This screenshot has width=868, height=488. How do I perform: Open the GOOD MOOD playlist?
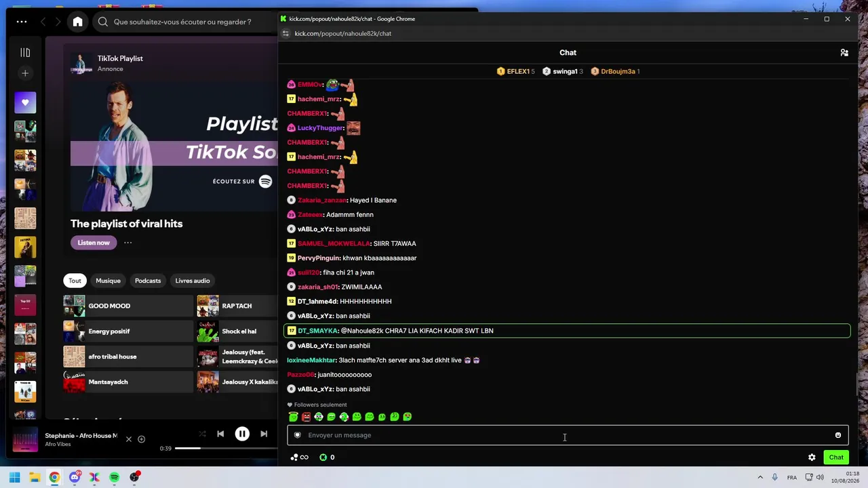coord(128,306)
